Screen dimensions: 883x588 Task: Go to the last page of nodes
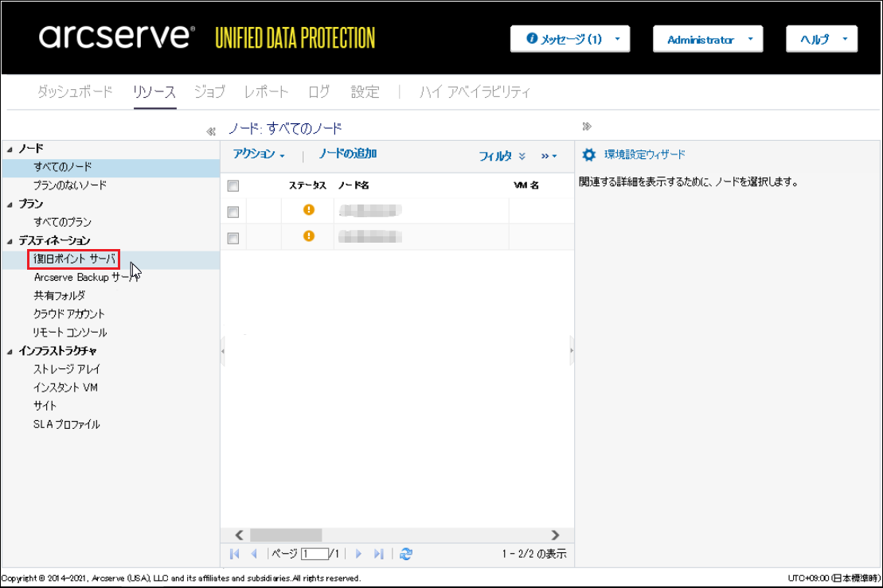pyautogui.click(x=379, y=554)
